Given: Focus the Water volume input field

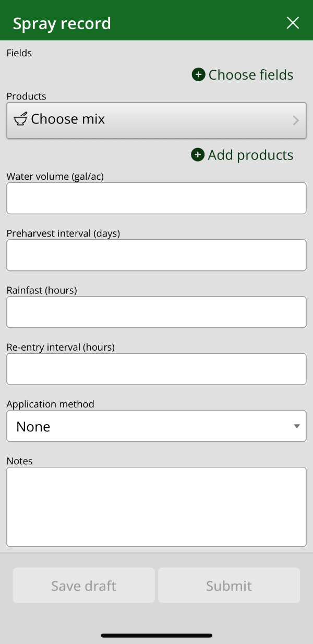Looking at the screenshot, I should 156,198.
